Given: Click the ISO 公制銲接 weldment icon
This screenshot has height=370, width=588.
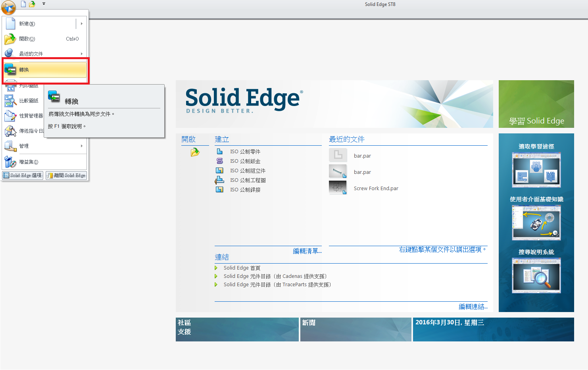Looking at the screenshot, I should 219,190.
